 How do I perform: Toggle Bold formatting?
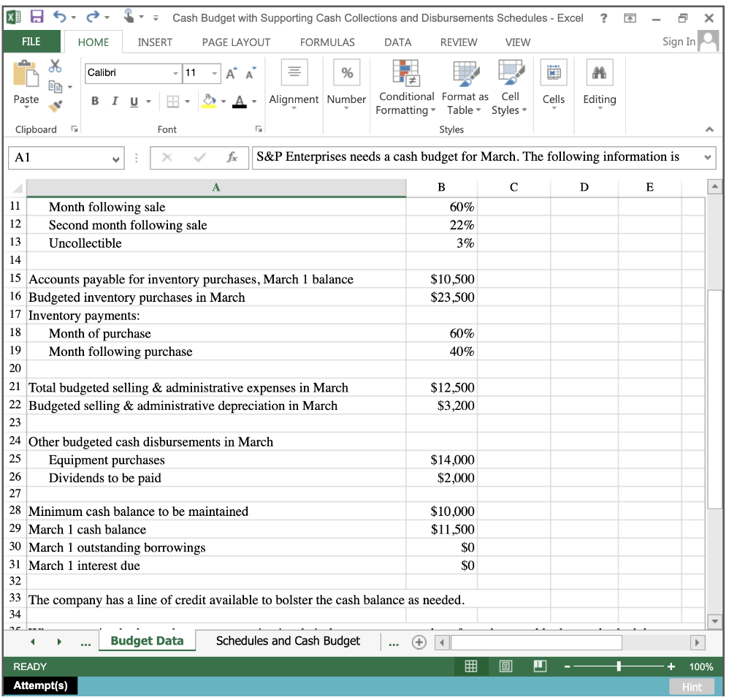94,99
